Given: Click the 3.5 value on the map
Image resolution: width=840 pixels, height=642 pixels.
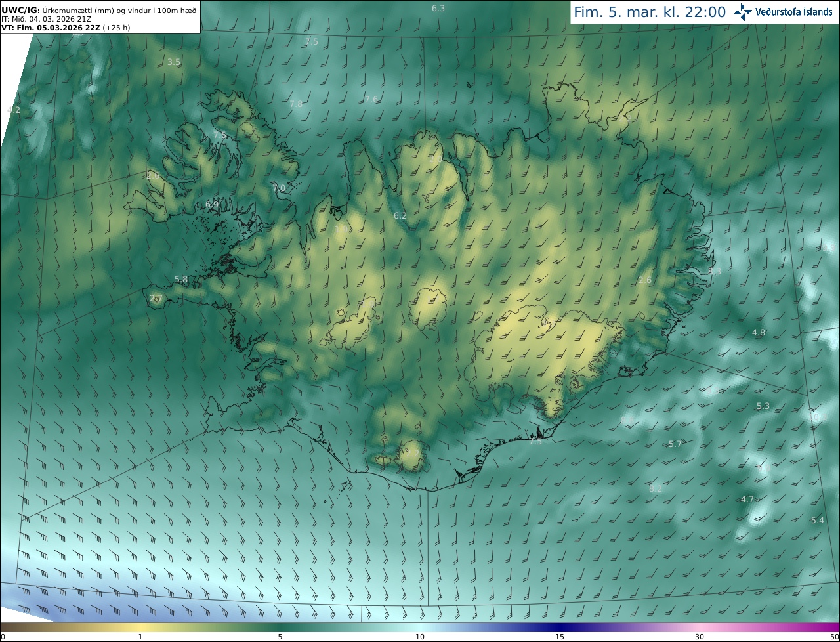Looking at the screenshot, I should 174,62.
